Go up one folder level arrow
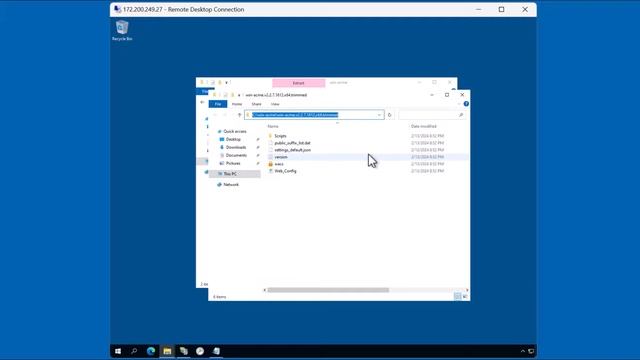This screenshot has width=640, height=360. (240, 115)
